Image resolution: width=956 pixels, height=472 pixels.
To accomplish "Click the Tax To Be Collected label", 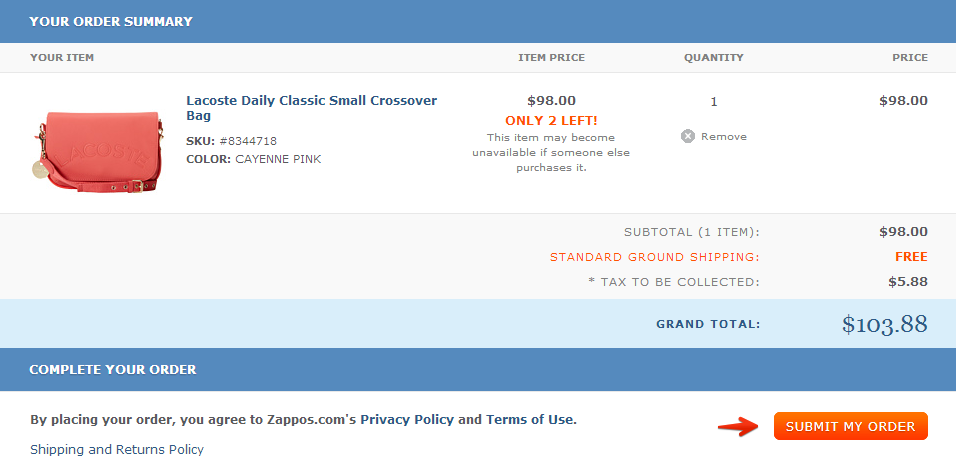I will point(674,282).
